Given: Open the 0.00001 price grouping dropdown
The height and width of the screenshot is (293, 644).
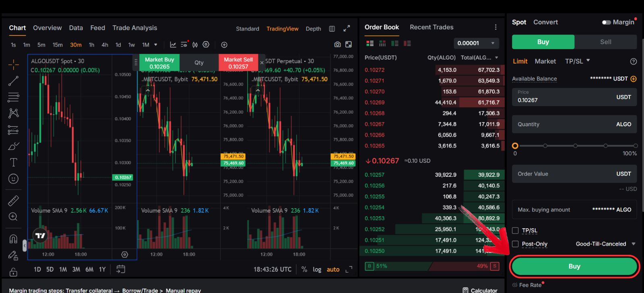Looking at the screenshot, I should (477, 43).
